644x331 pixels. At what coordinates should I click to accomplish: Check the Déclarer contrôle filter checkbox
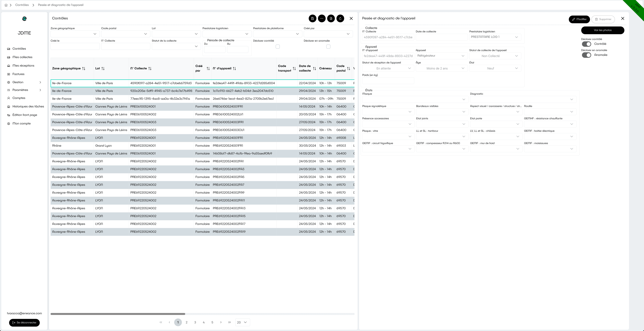click(278, 47)
